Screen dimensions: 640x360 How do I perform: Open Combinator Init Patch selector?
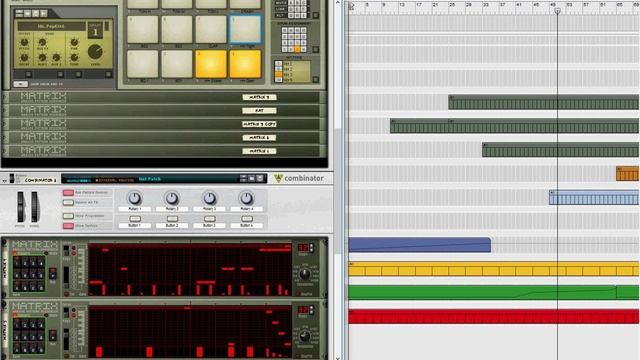pos(150,179)
